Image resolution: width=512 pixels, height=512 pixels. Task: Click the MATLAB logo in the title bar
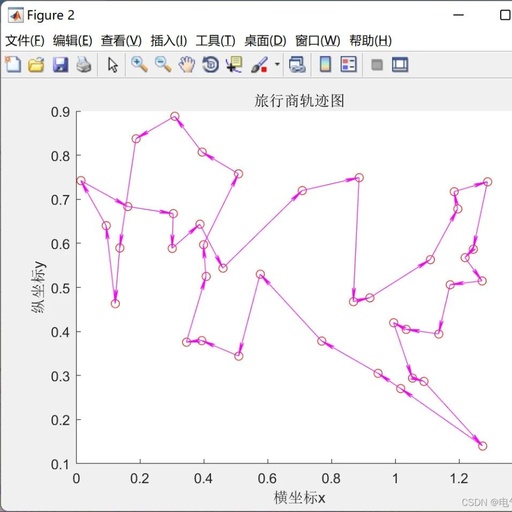pos(16,15)
